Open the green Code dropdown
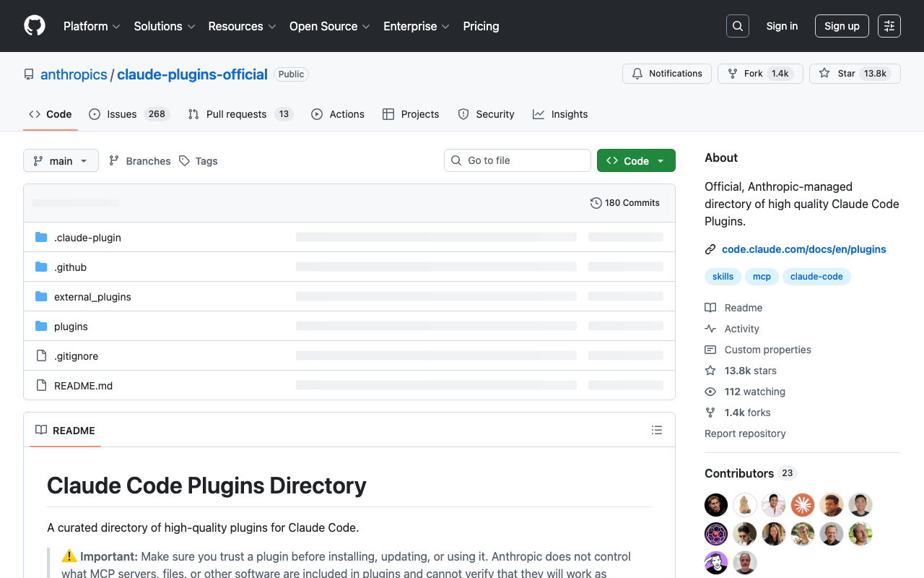Viewport: 924px width, 578px height. coord(636,160)
